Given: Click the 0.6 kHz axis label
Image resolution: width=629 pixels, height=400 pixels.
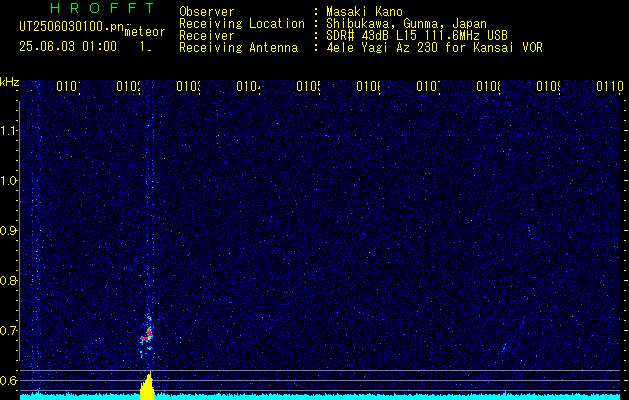Looking at the screenshot, I should click(9, 380).
